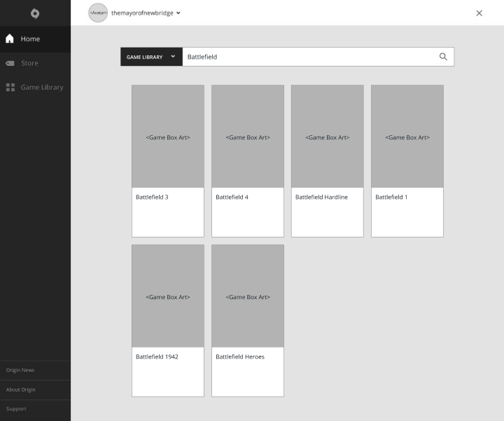Open the Battlefield 3 box art

[x=168, y=137]
